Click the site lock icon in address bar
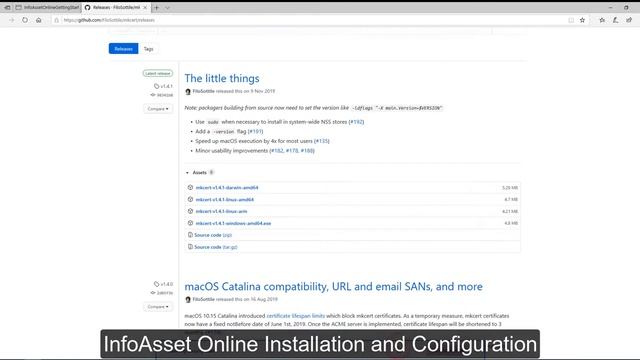The width and height of the screenshot is (640, 360). [x=57, y=20]
